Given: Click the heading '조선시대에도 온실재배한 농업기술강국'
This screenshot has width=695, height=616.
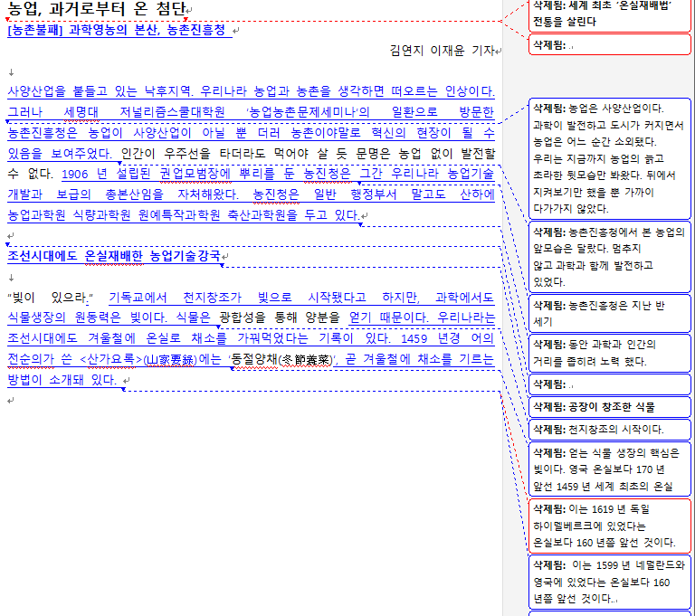Looking at the screenshot, I should (114, 256).
